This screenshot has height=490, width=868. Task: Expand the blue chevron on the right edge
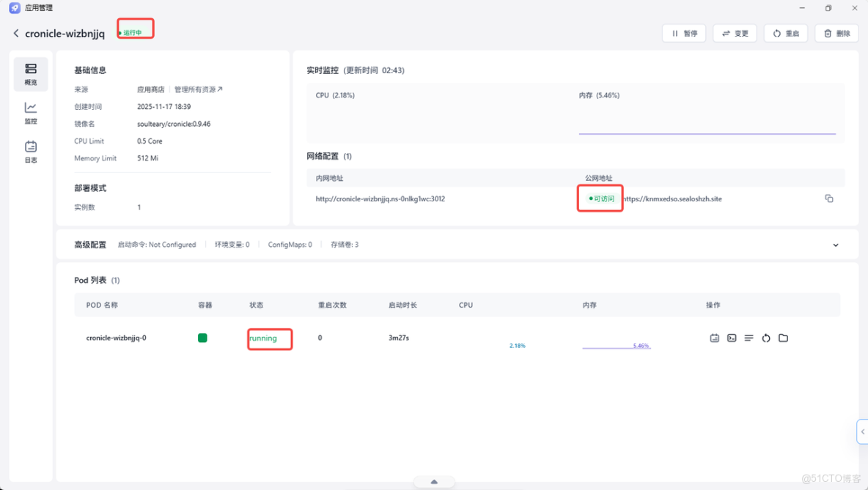(863, 431)
